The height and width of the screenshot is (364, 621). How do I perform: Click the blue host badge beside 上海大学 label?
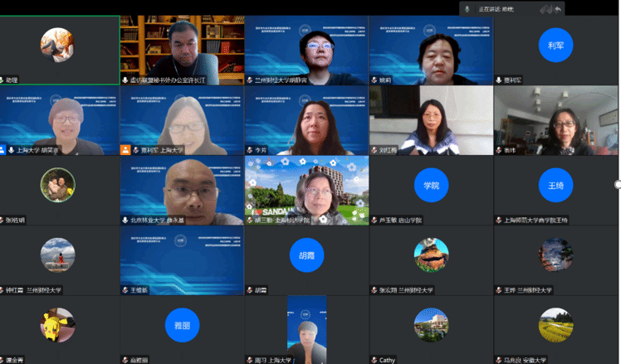click(2, 151)
